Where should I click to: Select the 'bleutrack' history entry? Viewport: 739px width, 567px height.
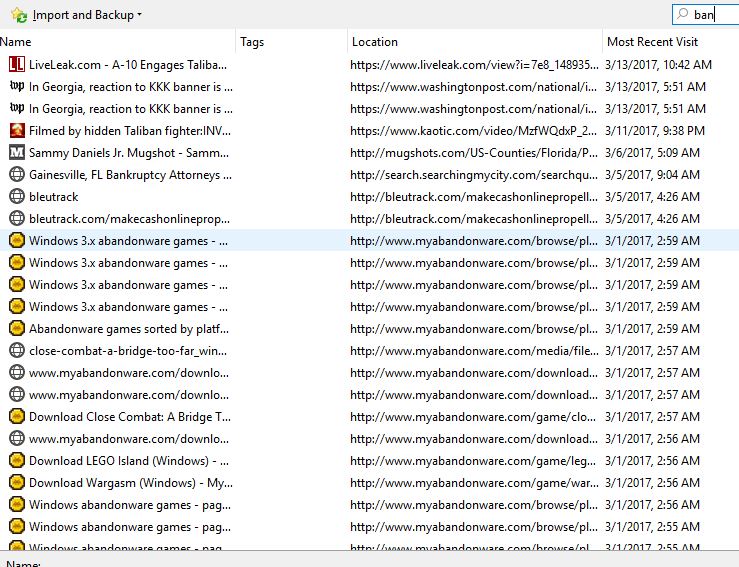pos(53,197)
